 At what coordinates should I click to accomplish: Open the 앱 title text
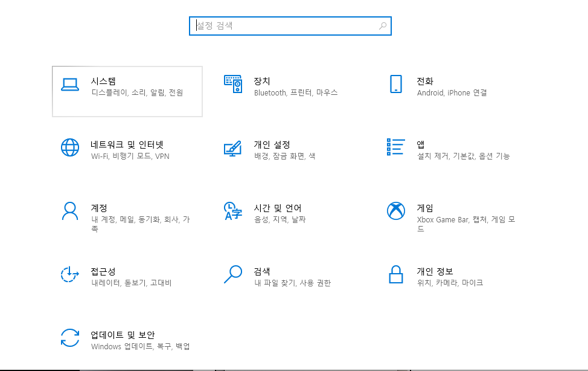(421, 144)
